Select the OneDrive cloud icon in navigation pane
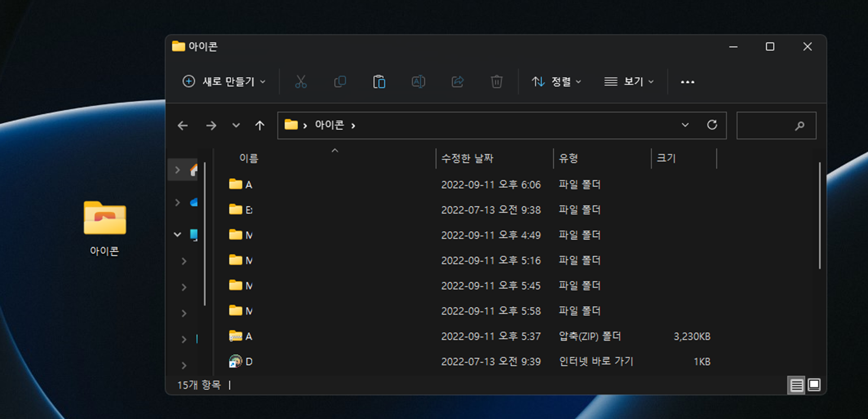This screenshot has width=868, height=419. point(194,202)
